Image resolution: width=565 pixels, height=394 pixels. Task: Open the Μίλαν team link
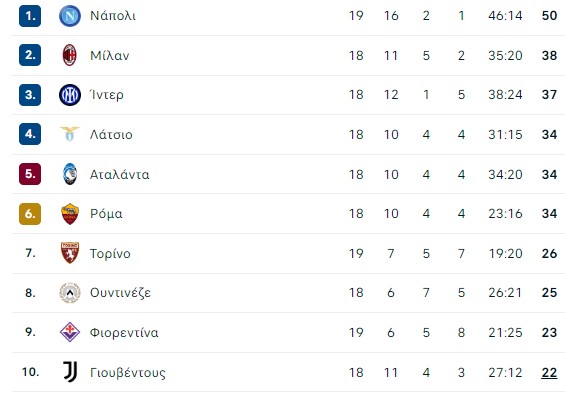[x=110, y=56]
